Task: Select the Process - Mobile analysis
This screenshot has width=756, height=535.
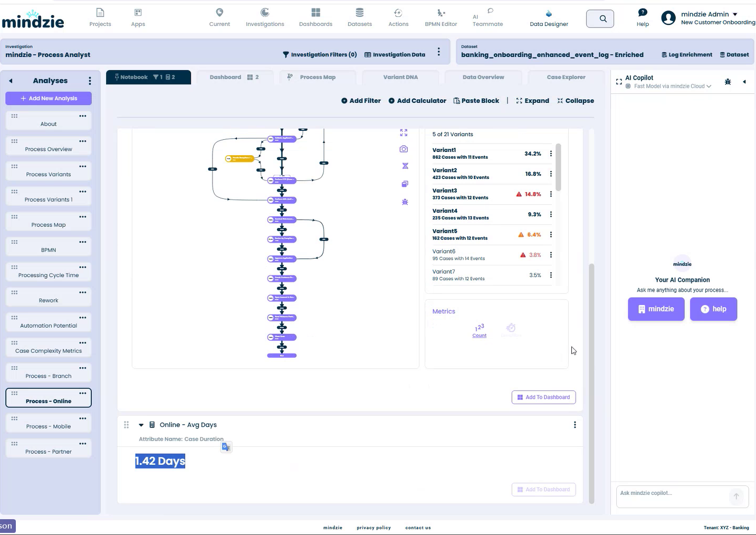Action: [x=49, y=423]
